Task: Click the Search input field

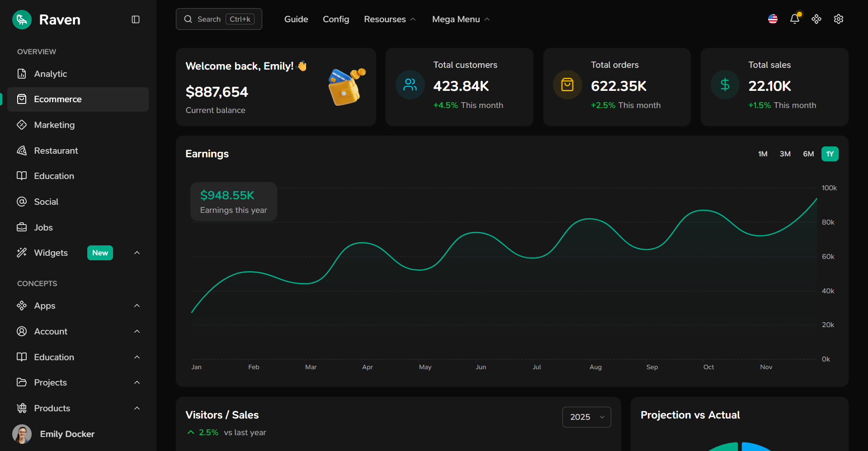Action: 219,19
